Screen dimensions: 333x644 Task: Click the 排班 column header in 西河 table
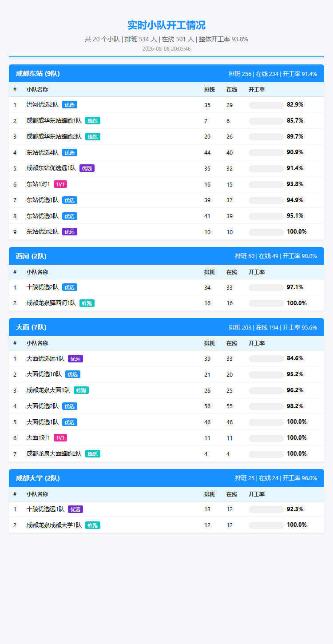pos(210,272)
